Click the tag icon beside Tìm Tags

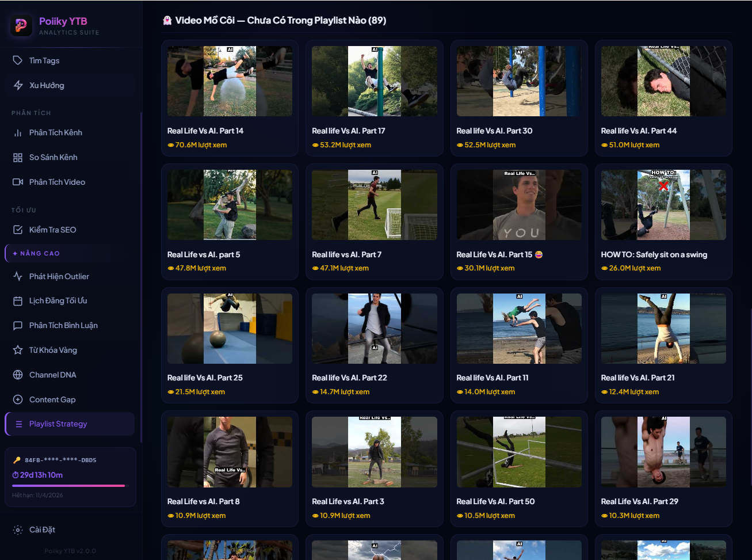[x=18, y=60]
